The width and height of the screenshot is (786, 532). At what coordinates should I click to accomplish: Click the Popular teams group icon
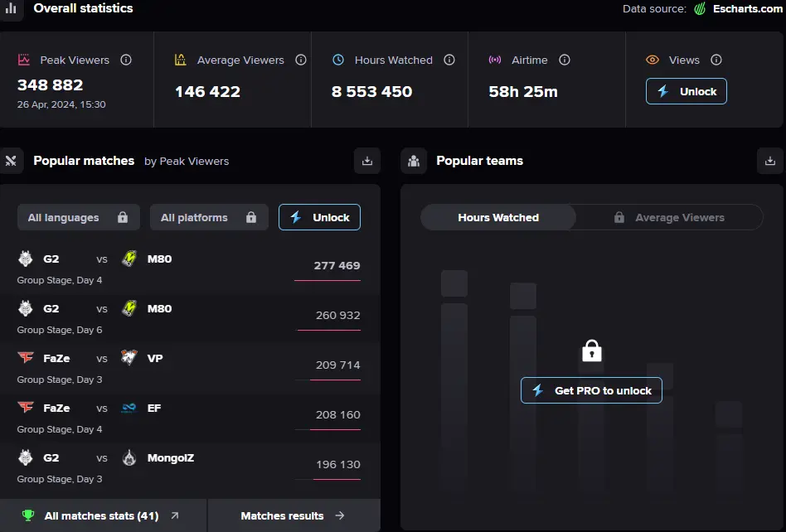tap(414, 161)
